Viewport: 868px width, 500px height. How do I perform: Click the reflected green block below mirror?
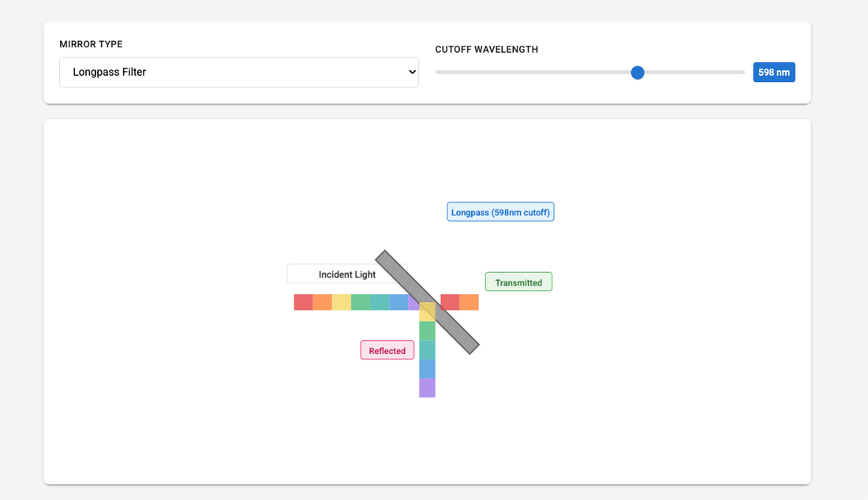click(x=428, y=330)
